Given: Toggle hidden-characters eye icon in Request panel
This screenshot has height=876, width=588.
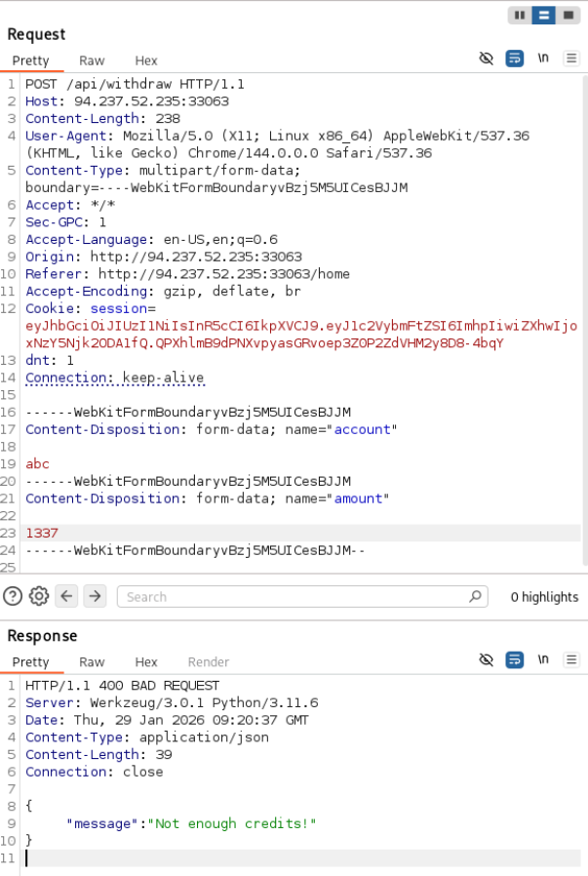Looking at the screenshot, I should click(487, 59).
